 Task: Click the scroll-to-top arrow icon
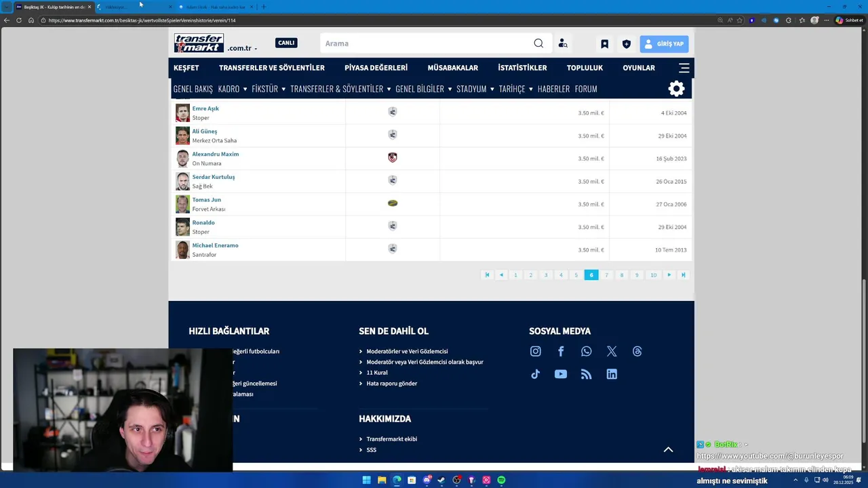(x=668, y=449)
